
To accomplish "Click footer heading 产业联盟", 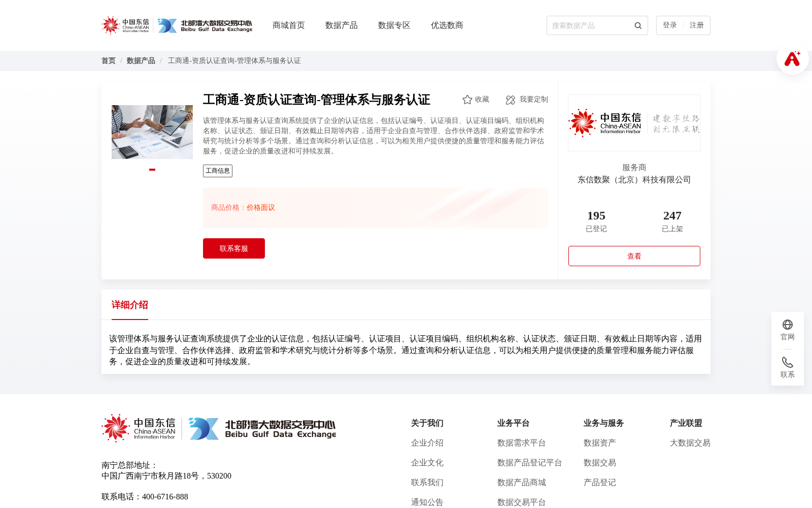I will [x=686, y=423].
